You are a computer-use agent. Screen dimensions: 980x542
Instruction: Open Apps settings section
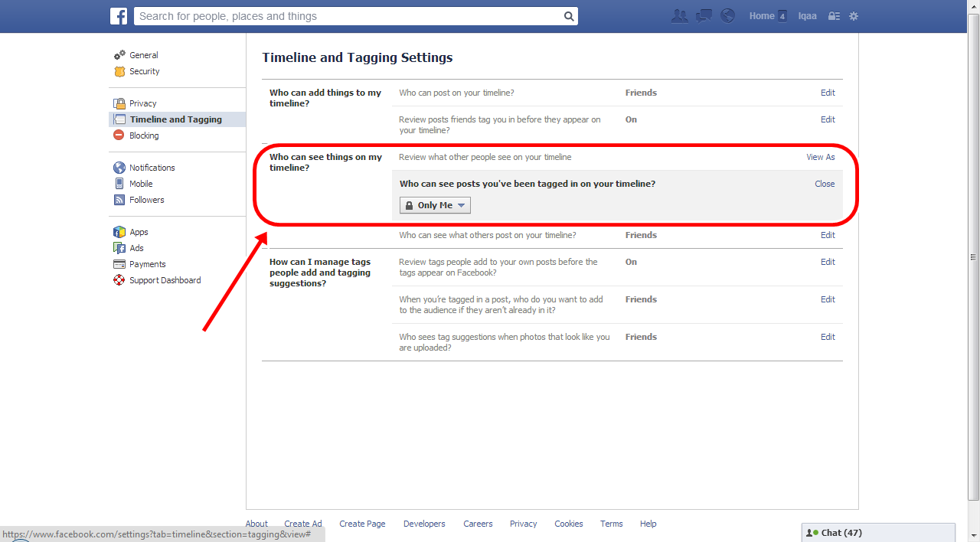[x=139, y=232]
